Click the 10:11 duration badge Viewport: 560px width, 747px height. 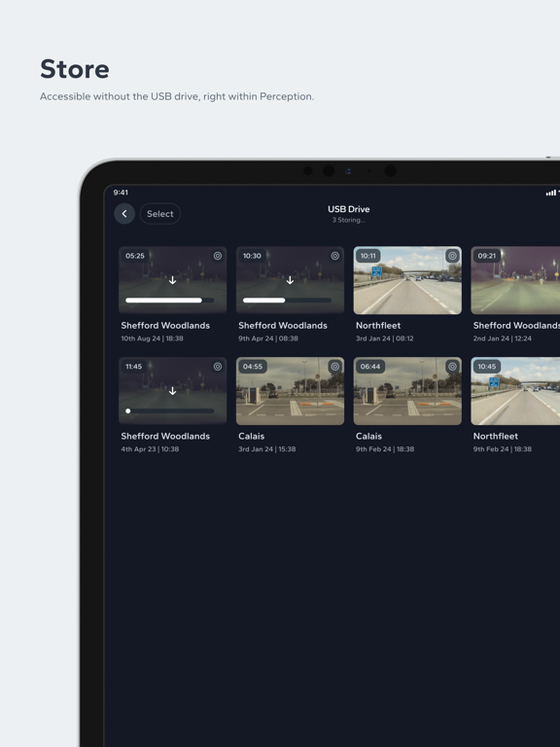point(368,256)
